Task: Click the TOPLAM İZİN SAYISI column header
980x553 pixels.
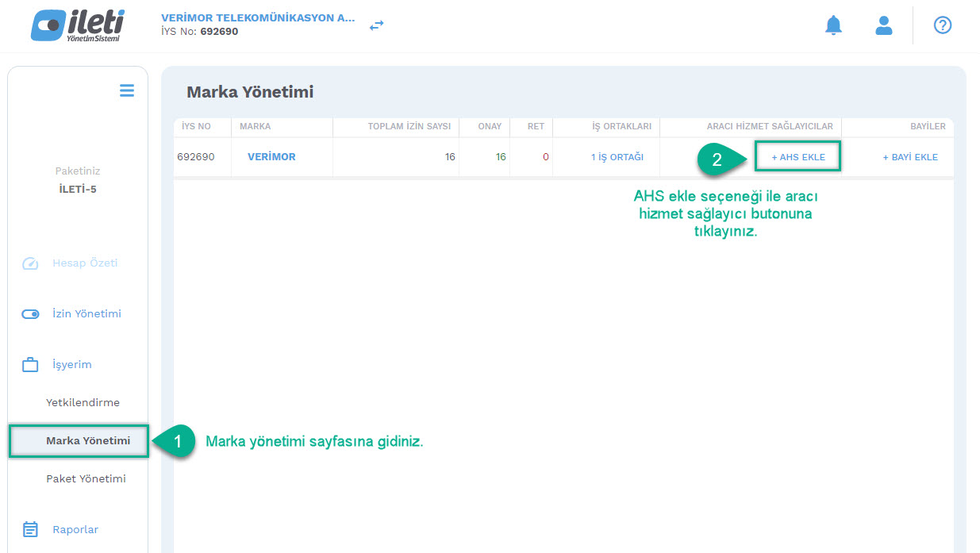Action: pos(409,126)
